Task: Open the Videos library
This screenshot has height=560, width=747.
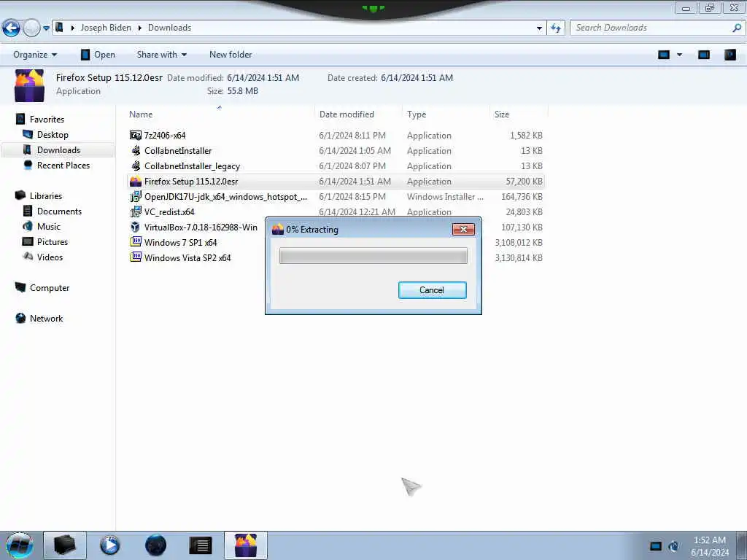Action: click(x=50, y=257)
